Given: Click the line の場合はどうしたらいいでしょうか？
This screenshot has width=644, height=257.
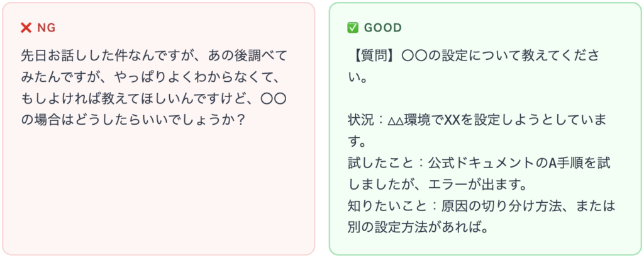Looking at the screenshot, I should click(132, 119).
